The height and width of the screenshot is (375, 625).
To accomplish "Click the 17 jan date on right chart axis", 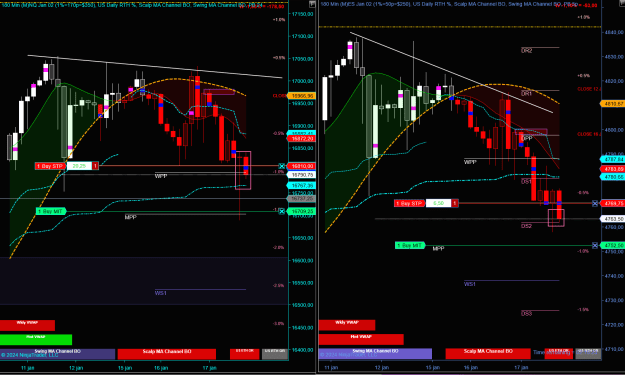I will point(521,367).
